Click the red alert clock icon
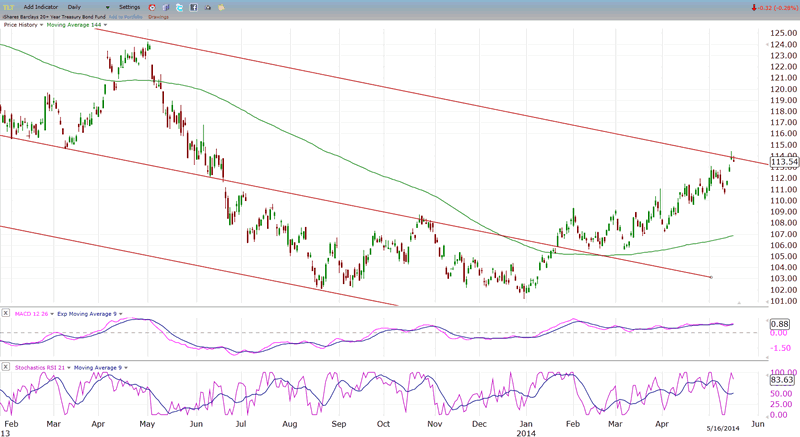This screenshot has width=800, height=437. click(152, 7)
